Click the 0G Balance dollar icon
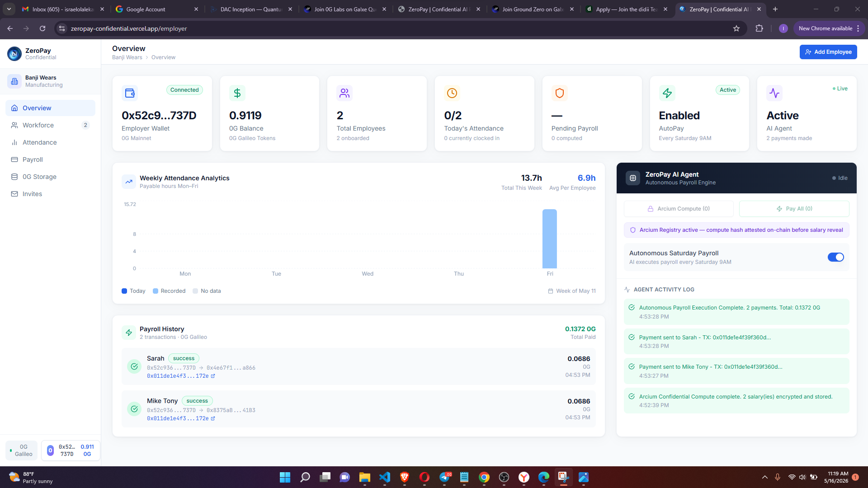868x488 pixels. point(237,93)
